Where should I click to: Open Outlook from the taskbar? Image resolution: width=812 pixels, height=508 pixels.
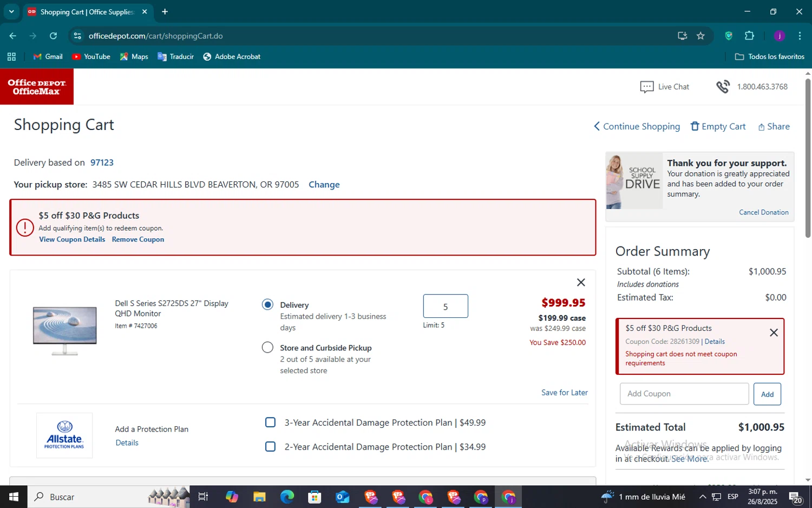coord(342,497)
